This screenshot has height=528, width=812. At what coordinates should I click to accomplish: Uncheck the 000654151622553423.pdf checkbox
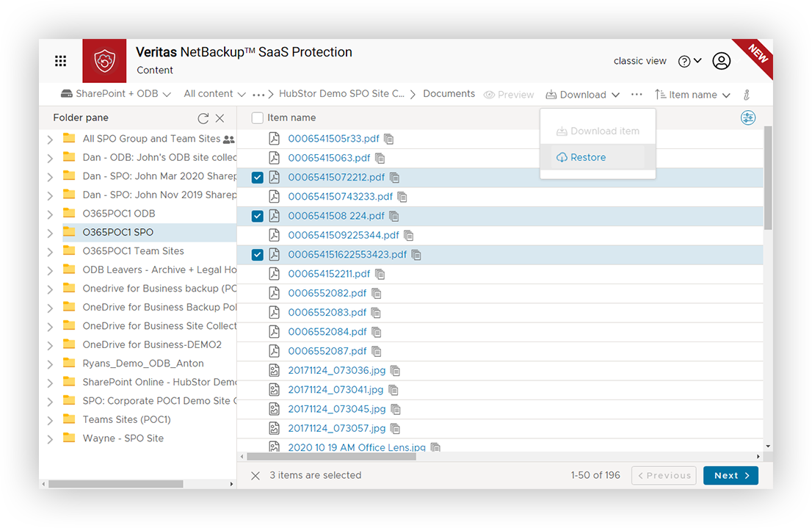click(258, 255)
